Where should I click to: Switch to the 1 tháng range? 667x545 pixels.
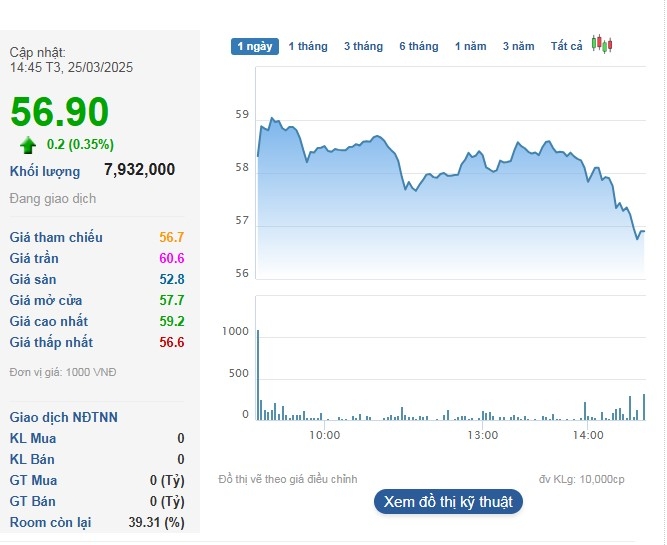(308, 46)
